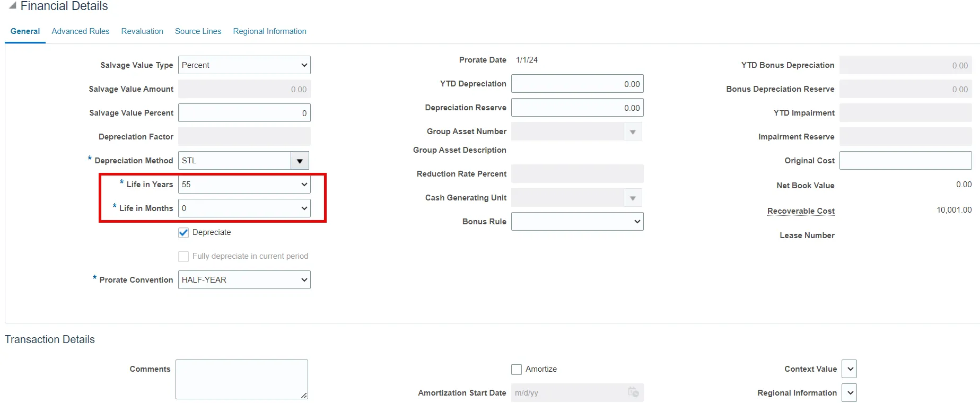The width and height of the screenshot is (980, 403).
Task: Open the Regional Information tab
Action: tap(269, 31)
